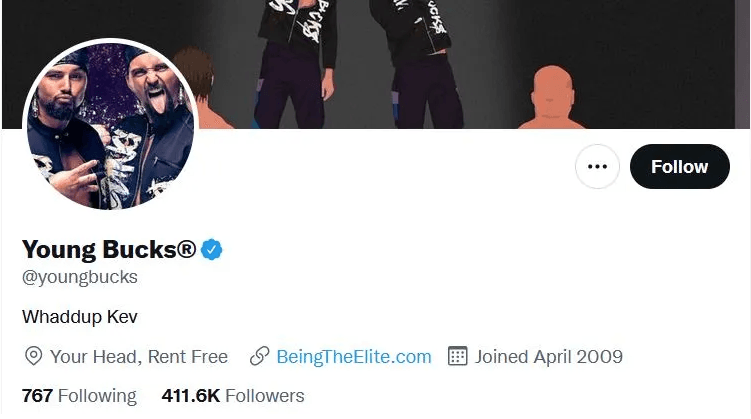Open the 411.6K Followers list
This screenshot has height=419, width=751.
[x=233, y=396]
